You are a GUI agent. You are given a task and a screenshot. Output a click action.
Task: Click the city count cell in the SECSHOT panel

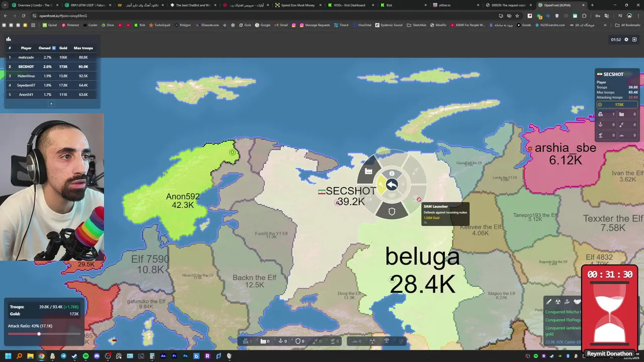tap(606, 114)
